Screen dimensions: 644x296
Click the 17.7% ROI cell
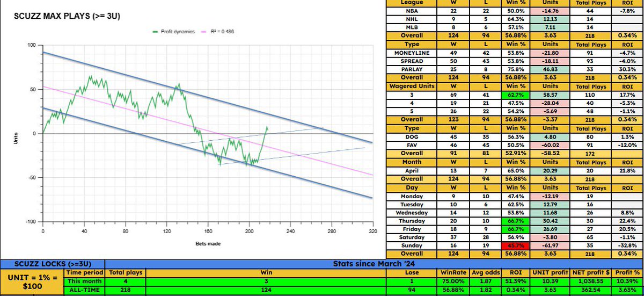coord(627,95)
